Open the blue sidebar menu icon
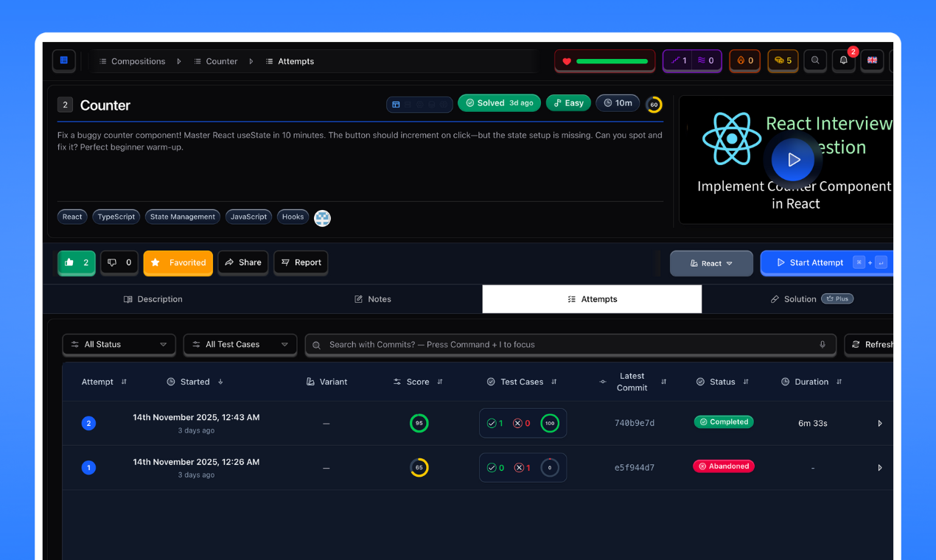The width and height of the screenshot is (936, 560). point(63,60)
